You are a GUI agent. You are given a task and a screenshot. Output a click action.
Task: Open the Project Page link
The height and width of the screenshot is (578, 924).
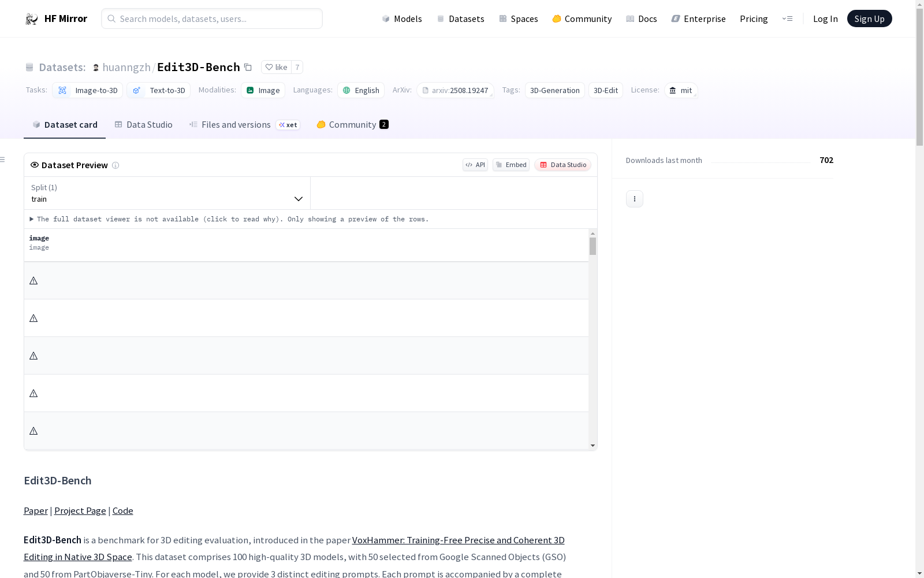[80, 511]
